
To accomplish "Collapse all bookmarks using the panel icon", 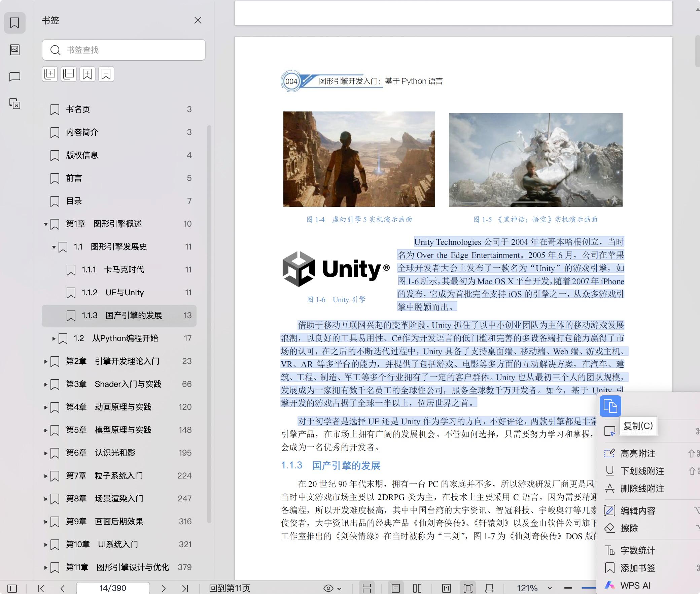I will pos(68,74).
